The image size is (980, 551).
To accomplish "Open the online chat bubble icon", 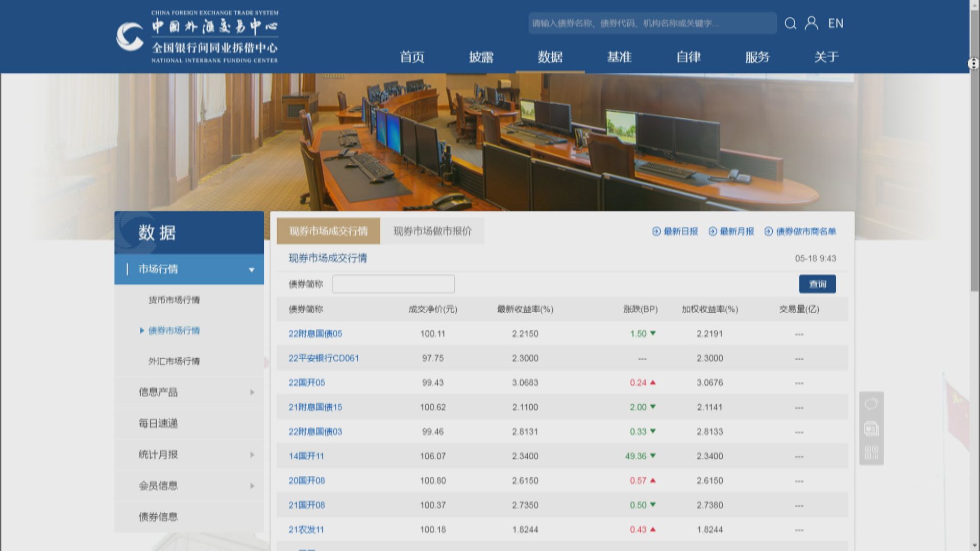I will [x=871, y=404].
